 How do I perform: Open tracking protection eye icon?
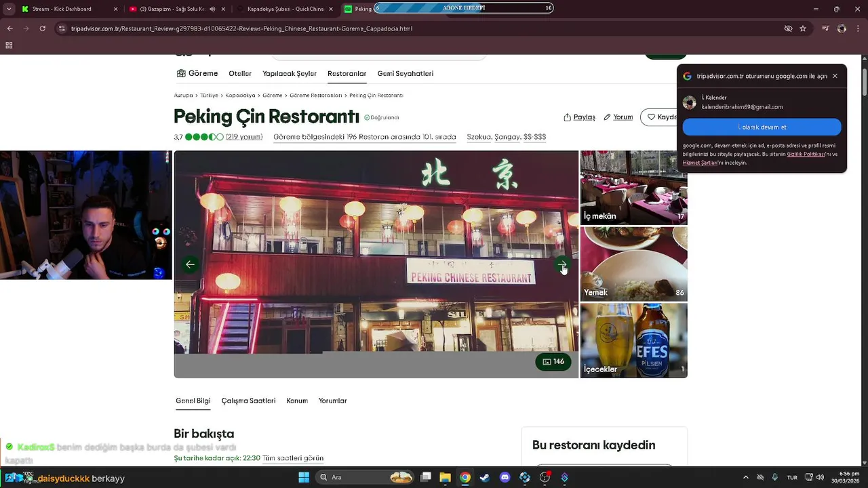pos(788,28)
